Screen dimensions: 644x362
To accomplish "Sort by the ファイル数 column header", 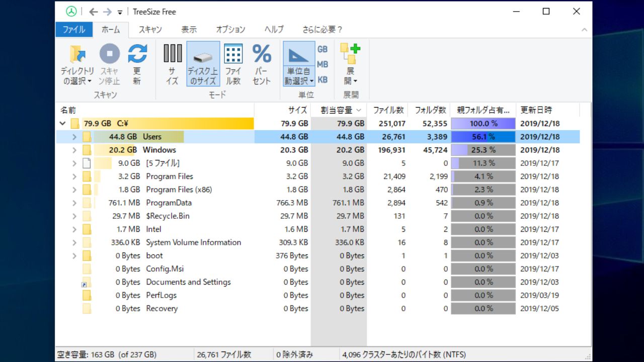I will coord(388,110).
